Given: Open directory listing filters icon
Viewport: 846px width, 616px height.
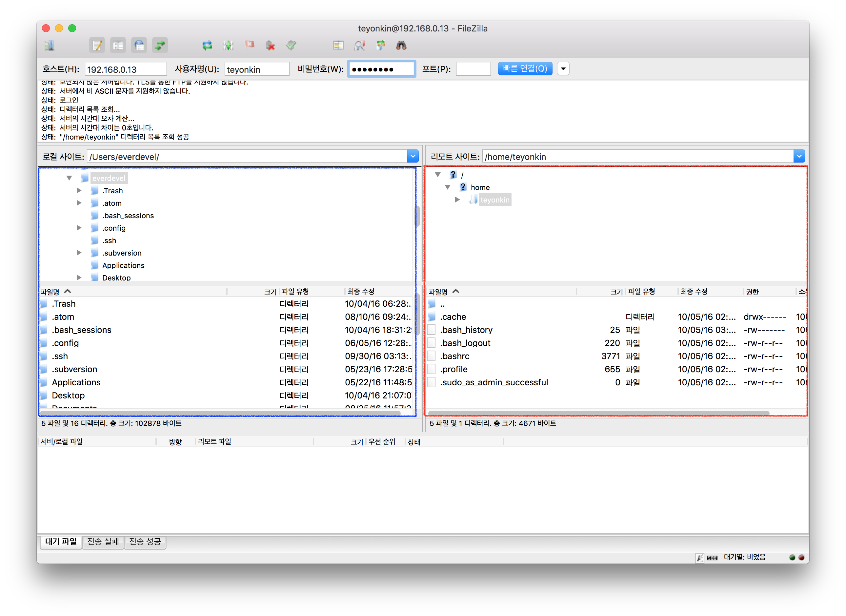Looking at the screenshot, I should (x=338, y=46).
